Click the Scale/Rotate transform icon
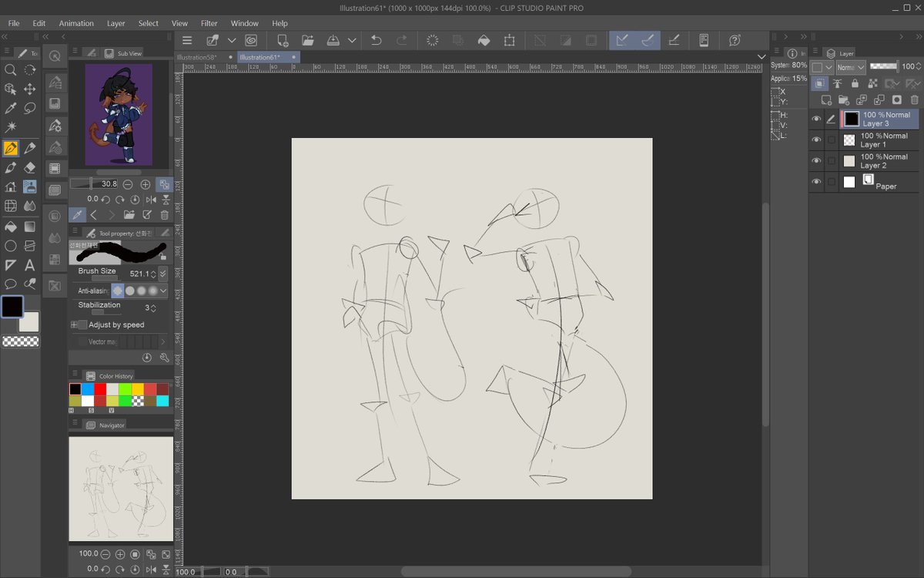Screen dimensions: 924x578 509,40
